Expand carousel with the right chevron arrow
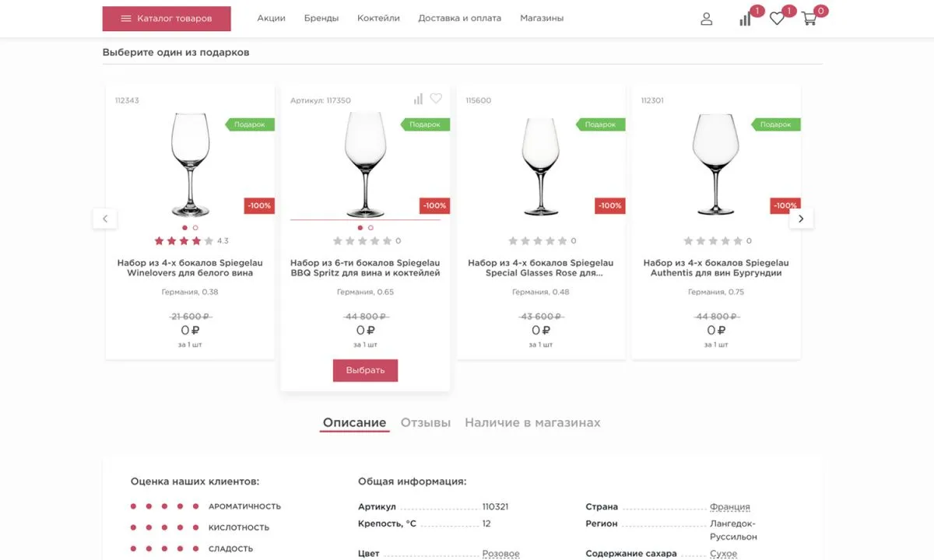934x560 pixels. (x=800, y=219)
